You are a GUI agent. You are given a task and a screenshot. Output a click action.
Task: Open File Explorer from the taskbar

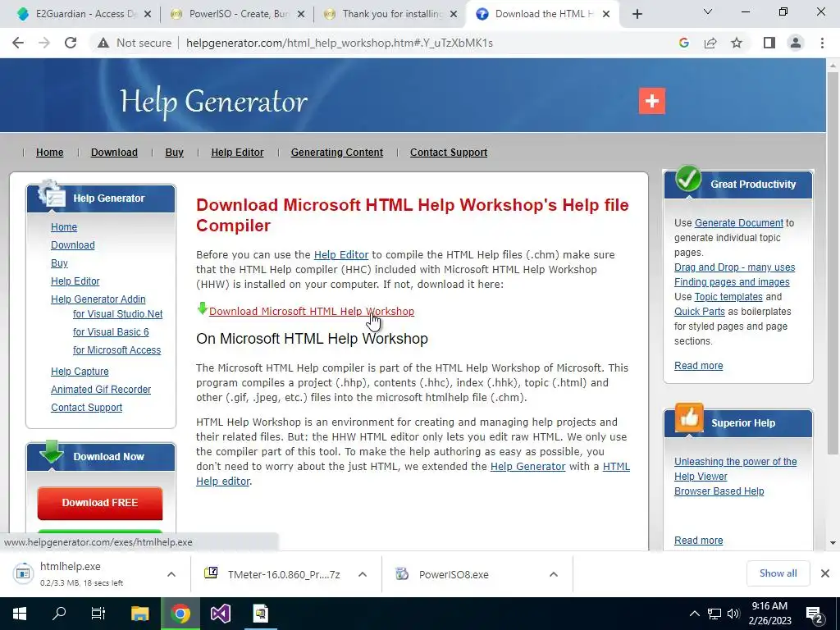click(x=139, y=614)
